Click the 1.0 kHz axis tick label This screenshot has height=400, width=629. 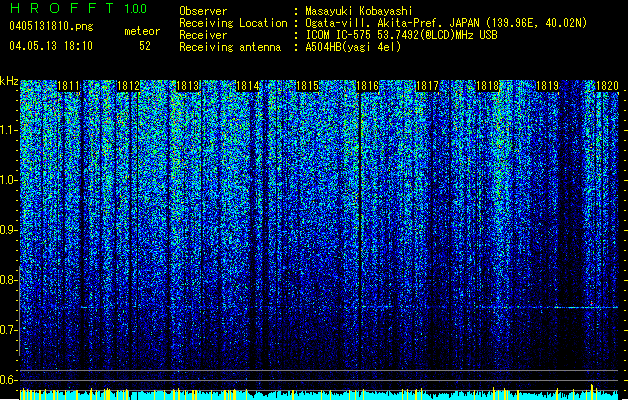(x=9, y=180)
